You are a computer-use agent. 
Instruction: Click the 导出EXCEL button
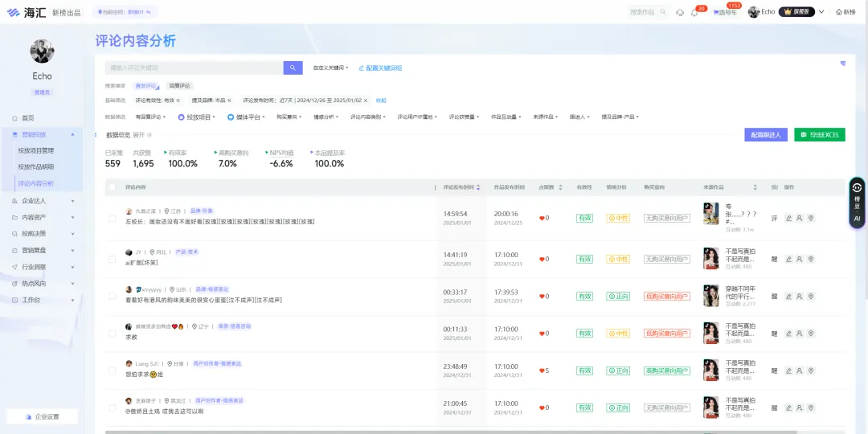[x=819, y=134]
